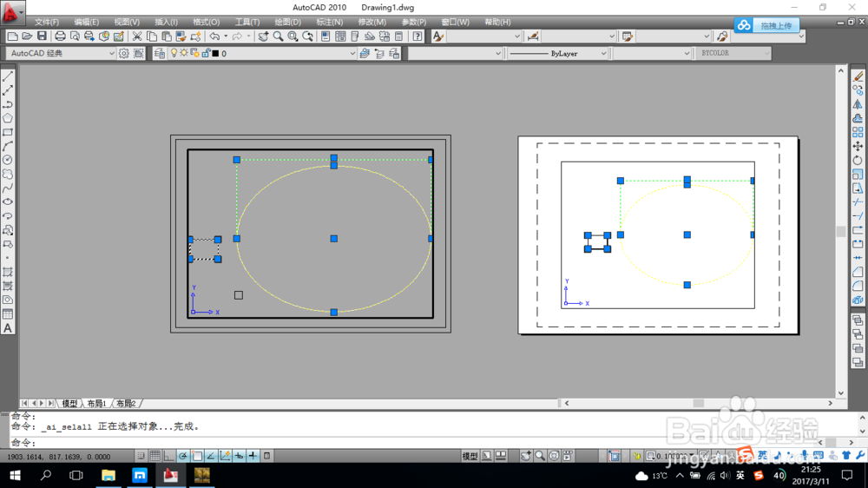The height and width of the screenshot is (488, 868).
Task: Create a new drawing file
Action: point(12,36)
